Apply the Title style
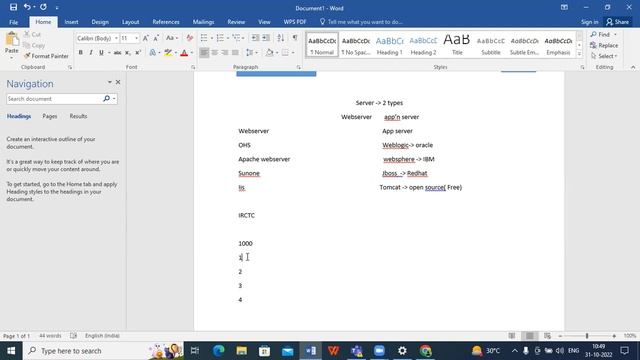Screen dimensions: 640x360 [x=457, y=45]
